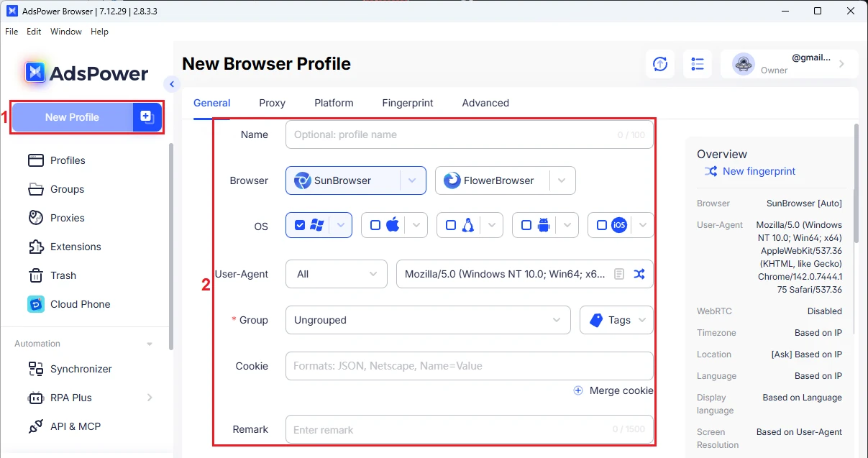This screenshot has height=458, width=868.
Task: Click the batch create icon beside New Profile
Action: click(146, 117)
